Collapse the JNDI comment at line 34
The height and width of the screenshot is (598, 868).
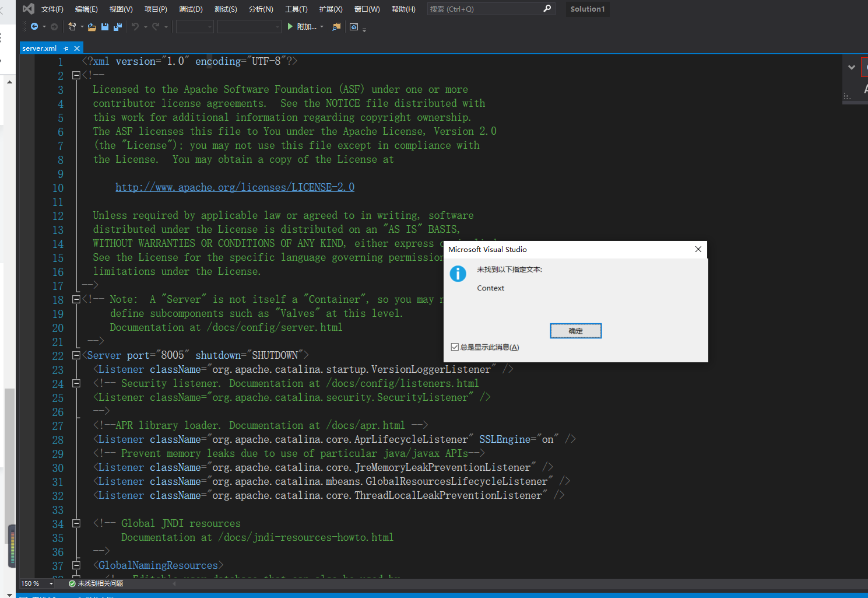tap(76, 523)
